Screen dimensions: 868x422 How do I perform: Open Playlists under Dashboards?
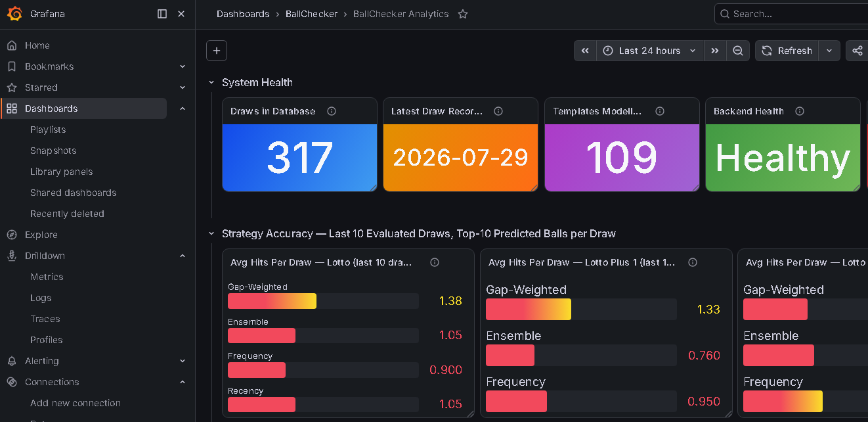click(48, 129)
